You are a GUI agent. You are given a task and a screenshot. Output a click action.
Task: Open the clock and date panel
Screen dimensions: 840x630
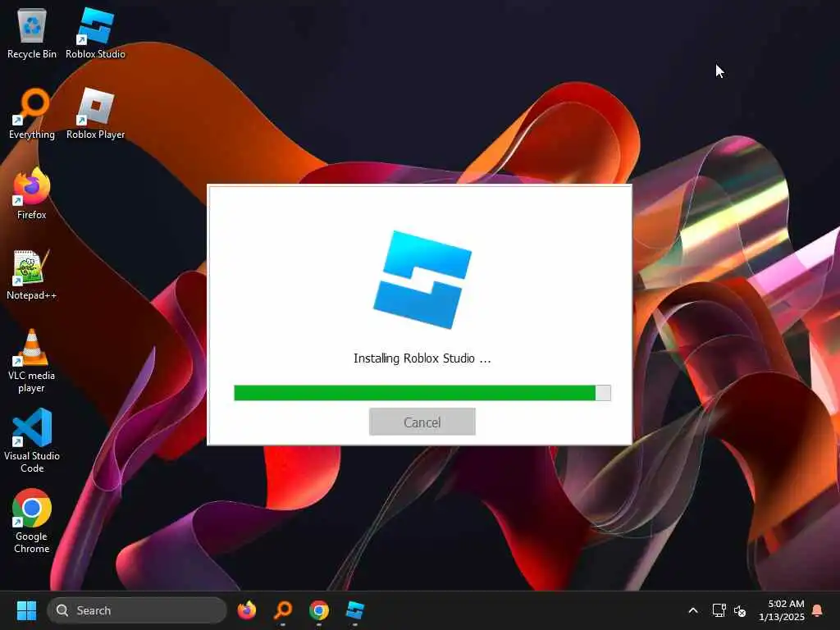(781, 610)
